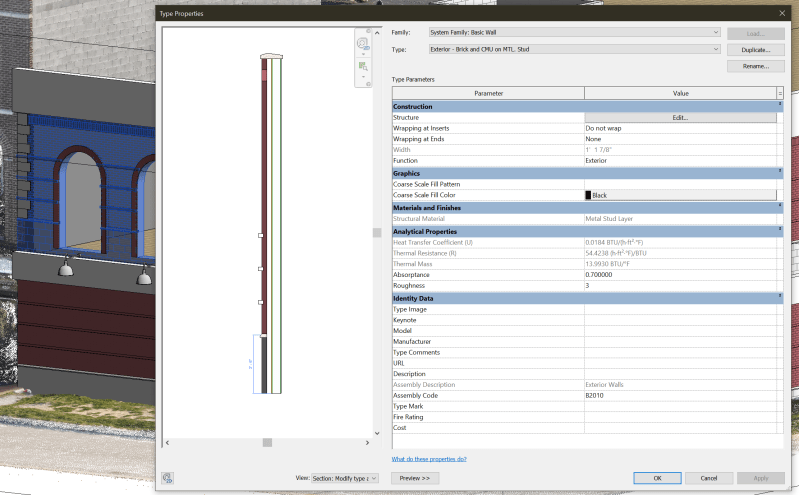This screenshot has height=495, width=799.
Task: Click the Cost value field
Action: point(680,428)
